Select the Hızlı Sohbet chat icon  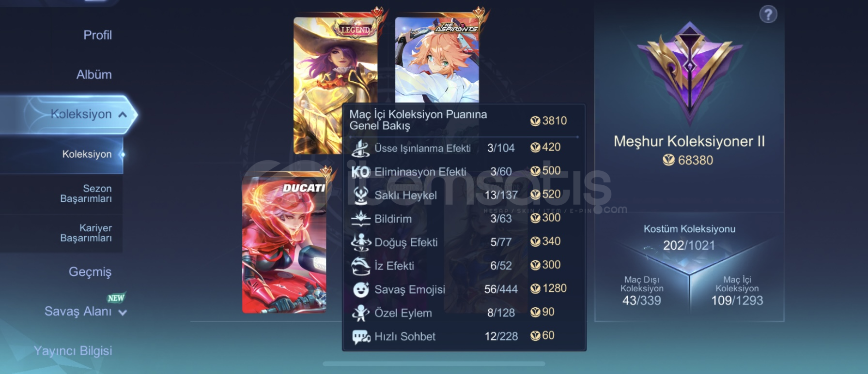coord(361,336)
